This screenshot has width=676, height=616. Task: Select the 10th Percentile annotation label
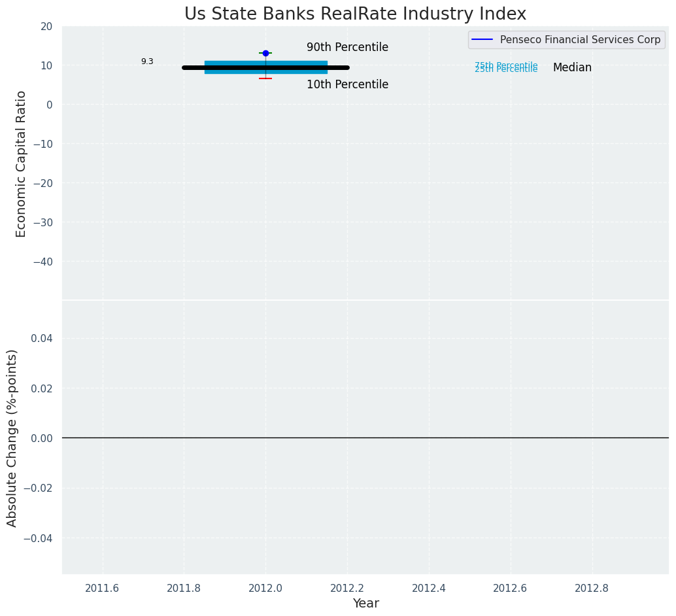(347, 85)
